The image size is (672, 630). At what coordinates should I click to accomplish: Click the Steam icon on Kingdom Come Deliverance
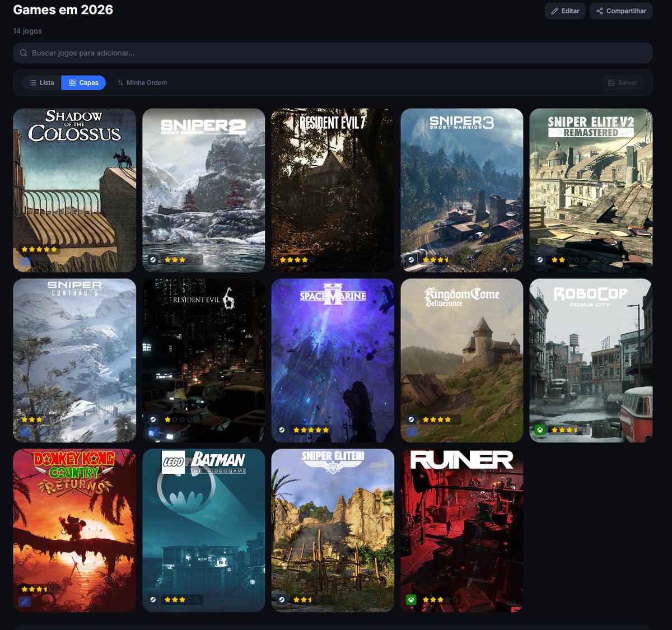click(x=411, y=419)
